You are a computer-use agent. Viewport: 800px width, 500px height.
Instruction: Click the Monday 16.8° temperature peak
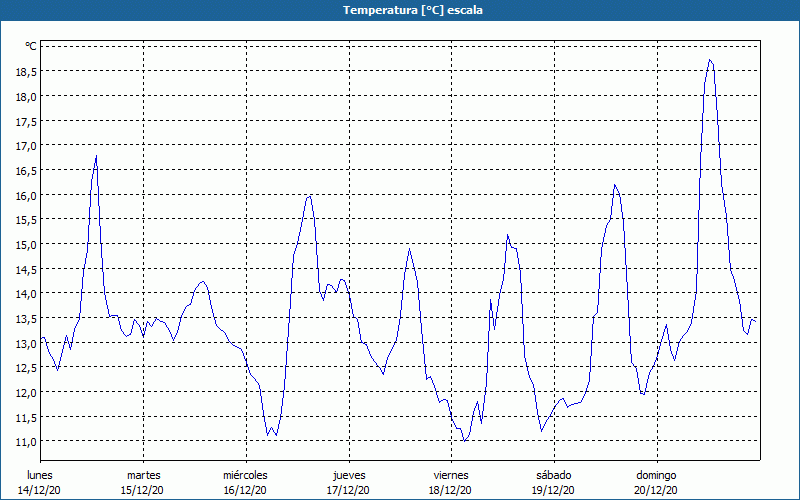(96, 156)
